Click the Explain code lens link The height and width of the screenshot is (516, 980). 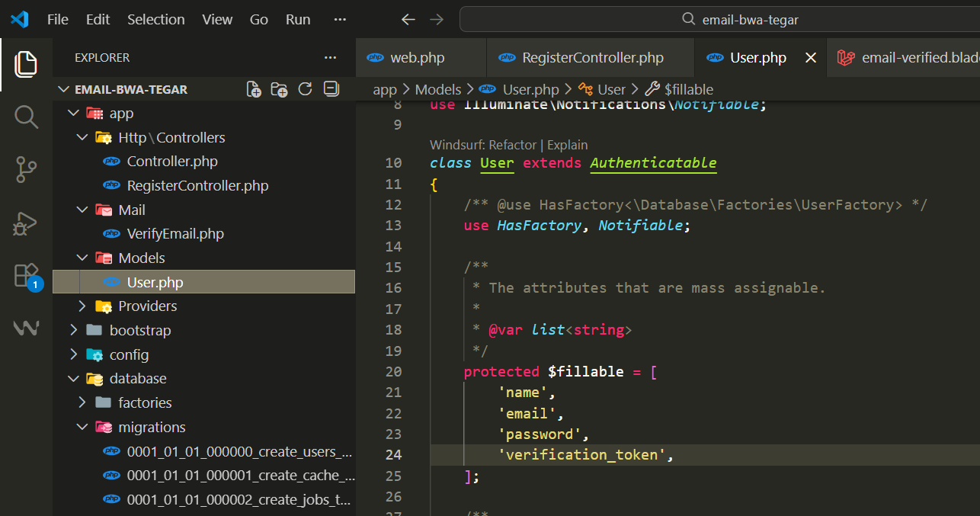point(568,145)
